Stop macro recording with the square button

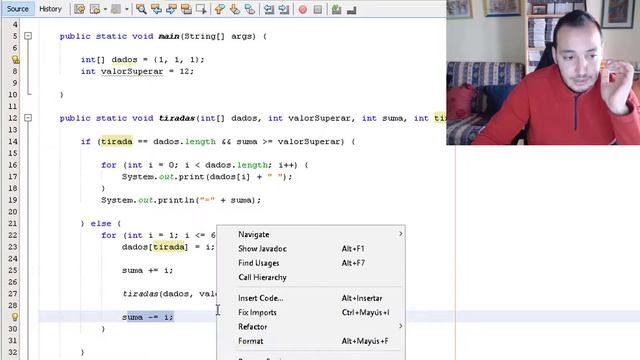pos(318,9)
